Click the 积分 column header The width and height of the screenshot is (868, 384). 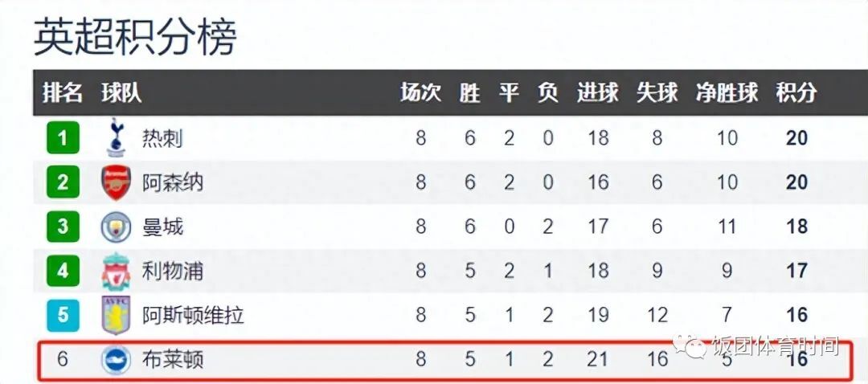point(796,93)
